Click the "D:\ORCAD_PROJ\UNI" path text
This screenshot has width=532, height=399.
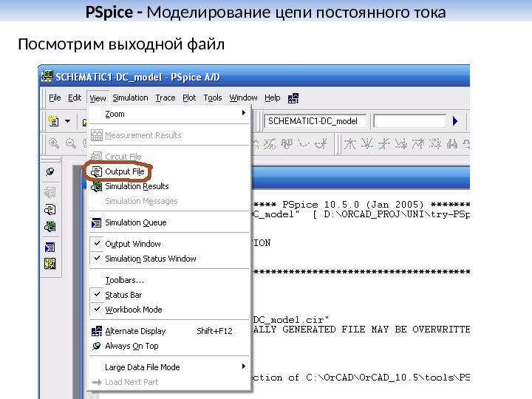374,214
